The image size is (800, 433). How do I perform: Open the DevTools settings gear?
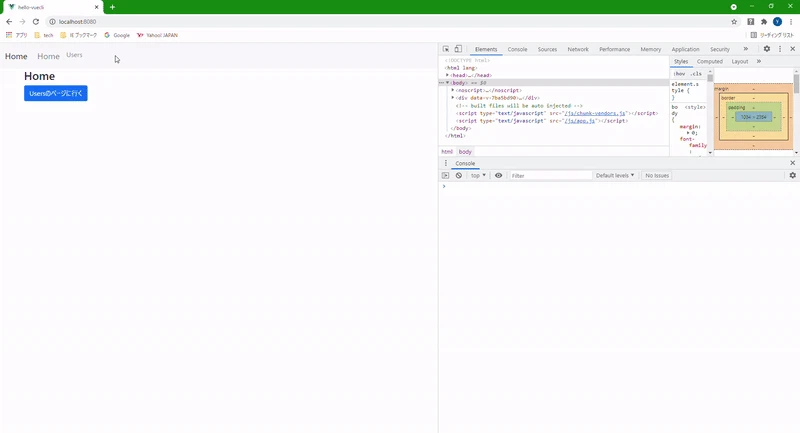(767, 49)
